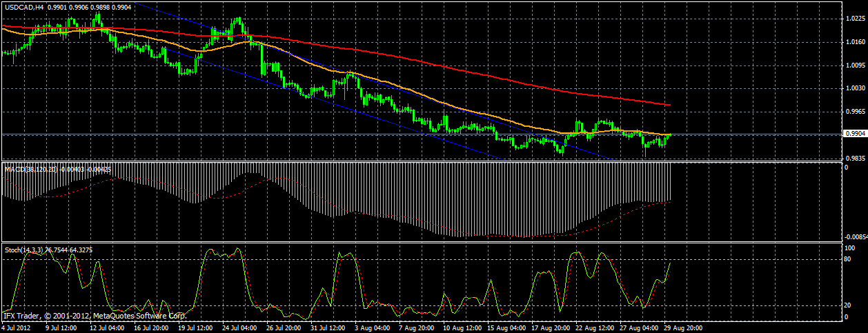Click the 7 Aug 20:00 time label

pos(416,328)
